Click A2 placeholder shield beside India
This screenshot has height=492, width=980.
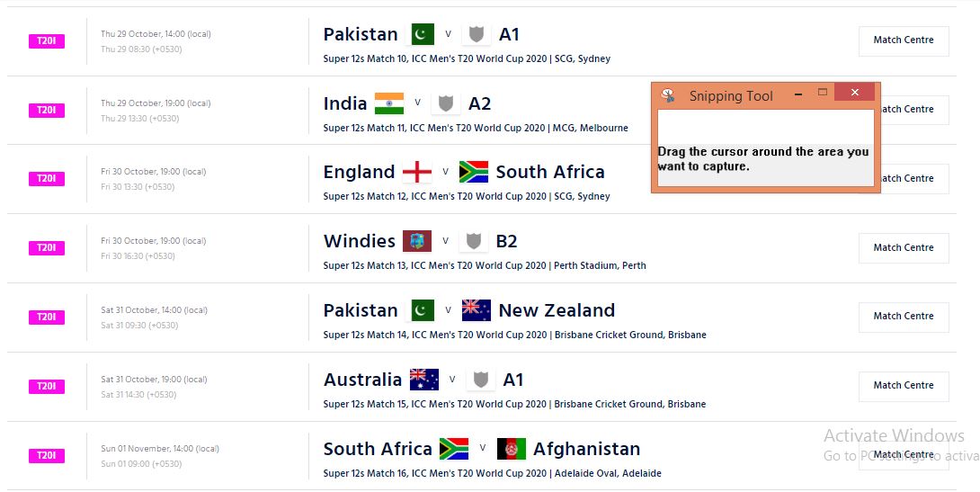445,103
